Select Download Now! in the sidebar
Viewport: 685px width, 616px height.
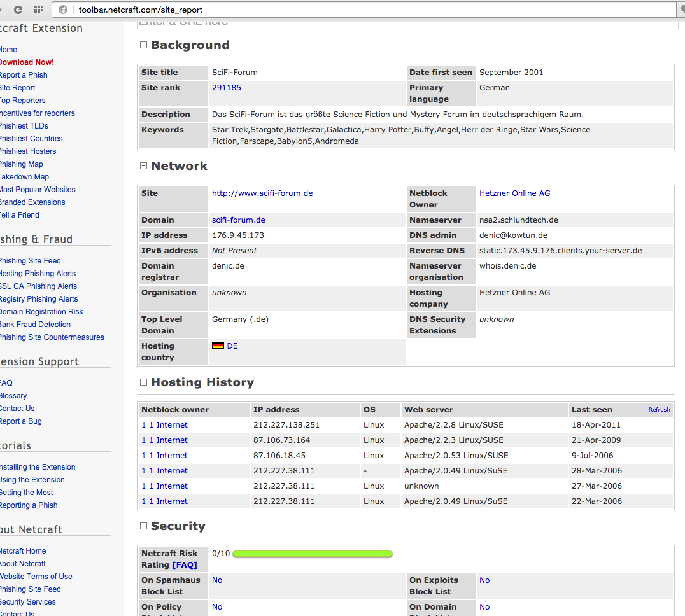coord(27,62)
